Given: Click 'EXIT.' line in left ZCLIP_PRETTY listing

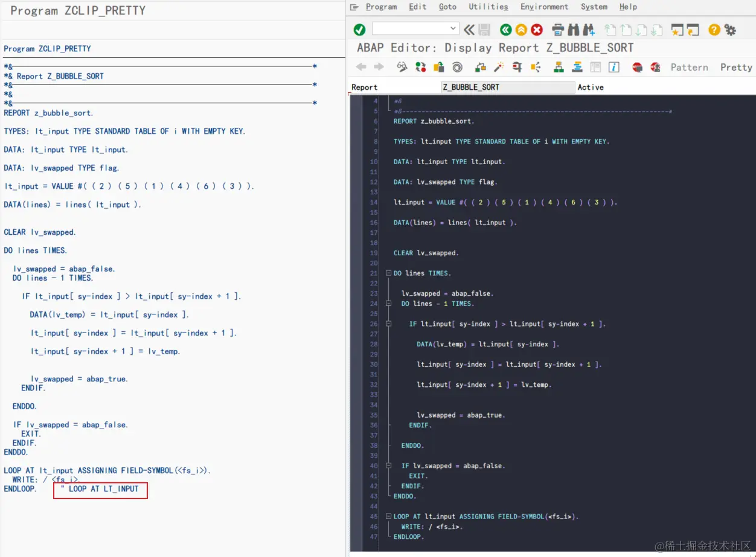Looking at the screenshot, I should tap(31, 434).
